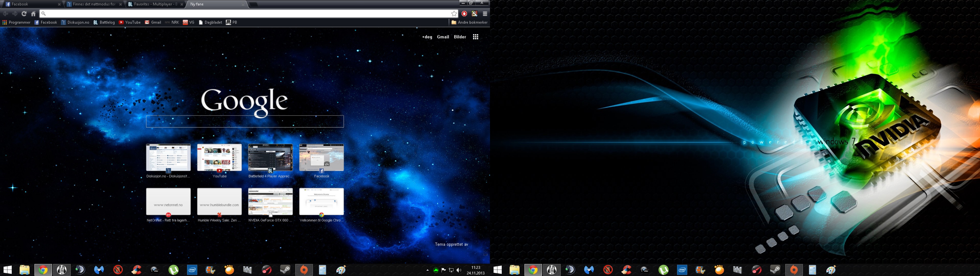
Task: Open Gmail link beside Bilder
Action: (443, 37)
